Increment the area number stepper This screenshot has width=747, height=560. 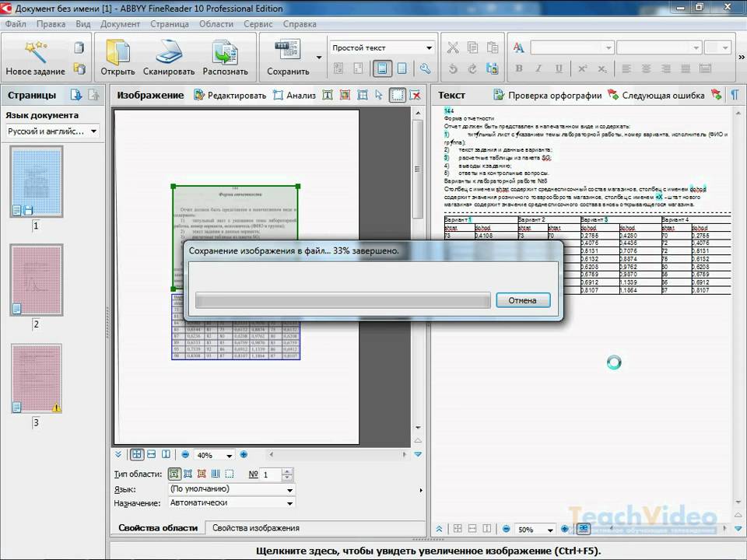click(x=287, y=471)
